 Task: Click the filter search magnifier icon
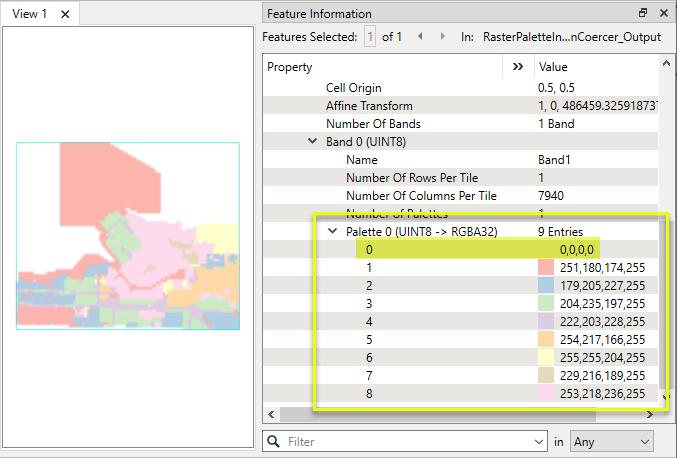[273, 441]
